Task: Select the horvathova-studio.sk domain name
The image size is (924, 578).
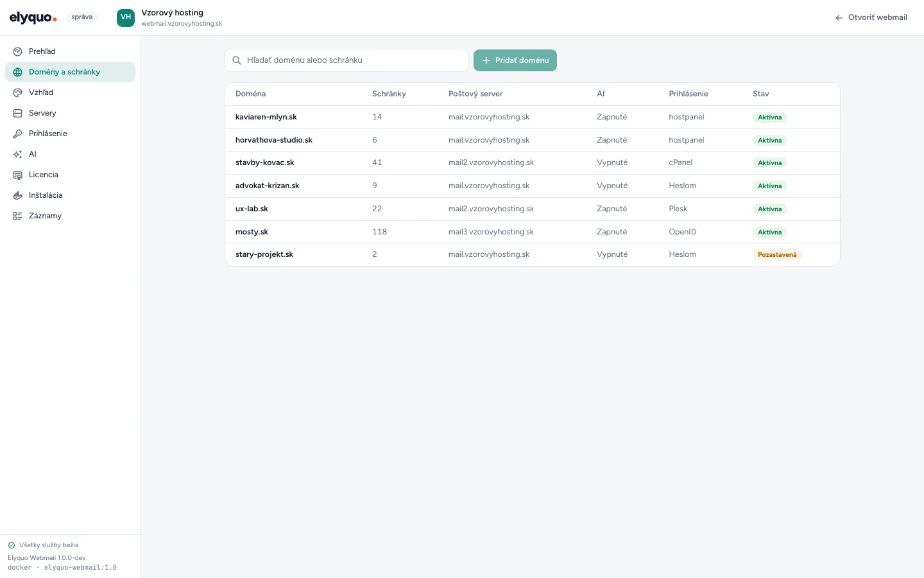Action: (274, 140)
